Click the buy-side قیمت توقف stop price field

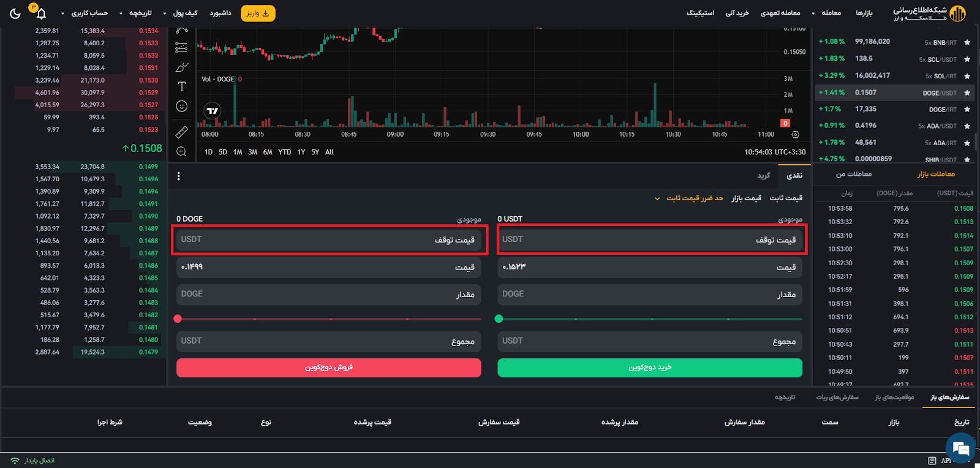pyautogui.click(x=650, y=240)
